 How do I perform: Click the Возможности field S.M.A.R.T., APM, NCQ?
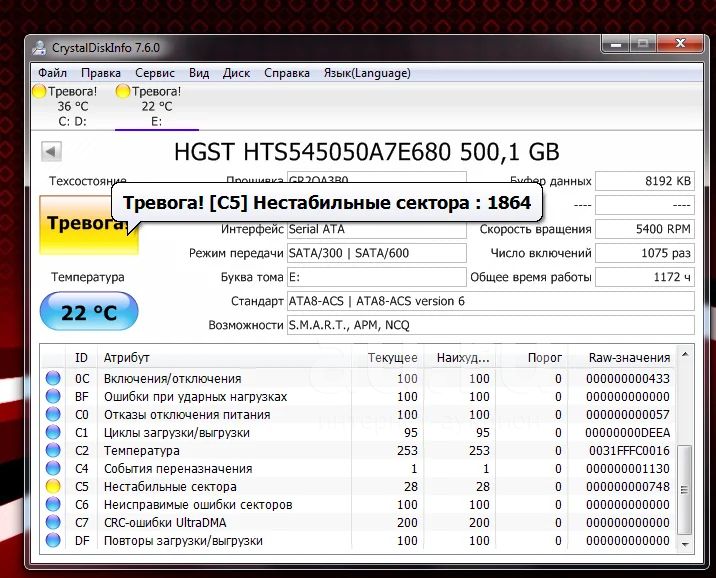(490, 325)
